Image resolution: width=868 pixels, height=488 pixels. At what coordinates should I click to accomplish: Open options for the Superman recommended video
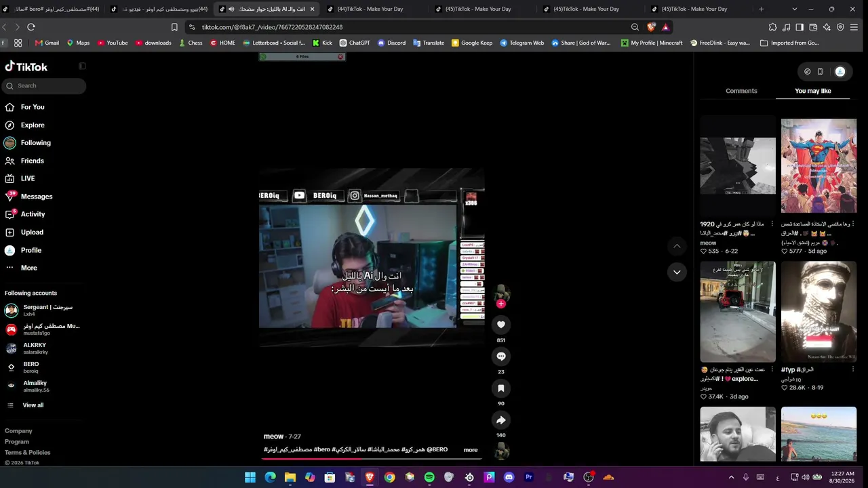tap(853, 224)
